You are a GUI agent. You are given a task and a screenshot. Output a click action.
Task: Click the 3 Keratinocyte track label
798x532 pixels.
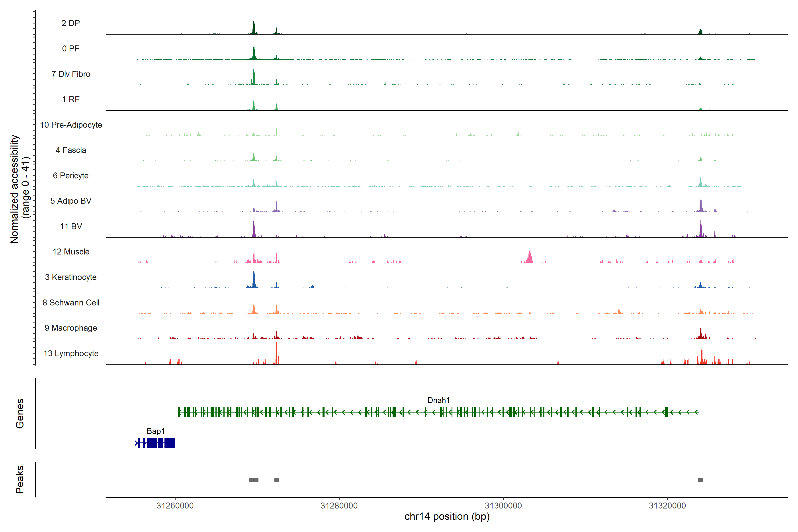70,277
